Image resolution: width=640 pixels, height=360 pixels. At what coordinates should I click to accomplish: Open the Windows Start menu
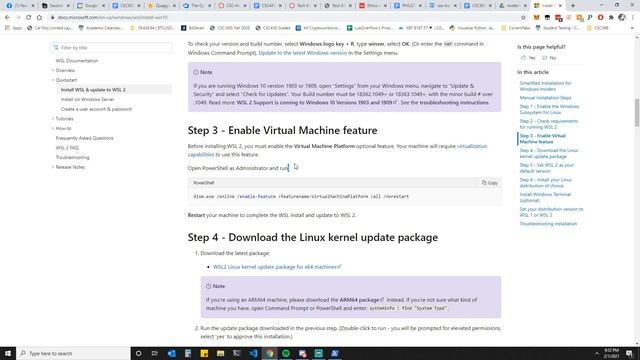[x=8, y=353]
